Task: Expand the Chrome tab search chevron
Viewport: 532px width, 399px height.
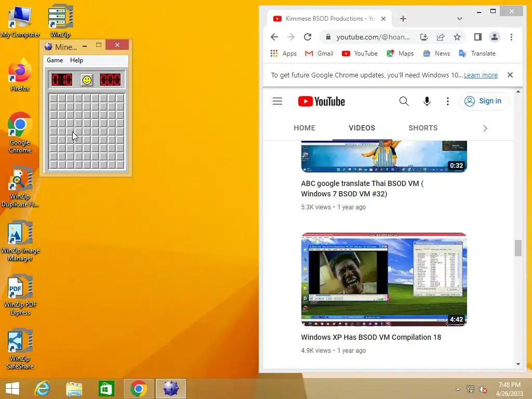Action: tap(460, 19)
